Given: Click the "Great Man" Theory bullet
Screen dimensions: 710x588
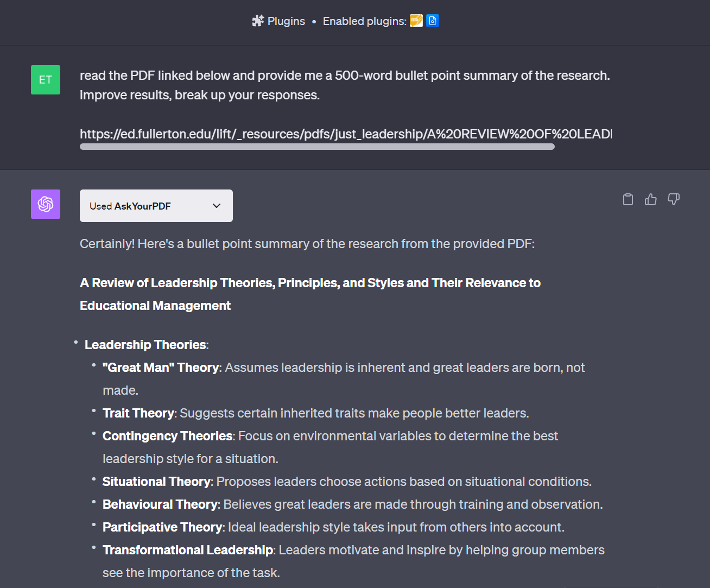Looking at the screenshot, I should pos(344,379).
